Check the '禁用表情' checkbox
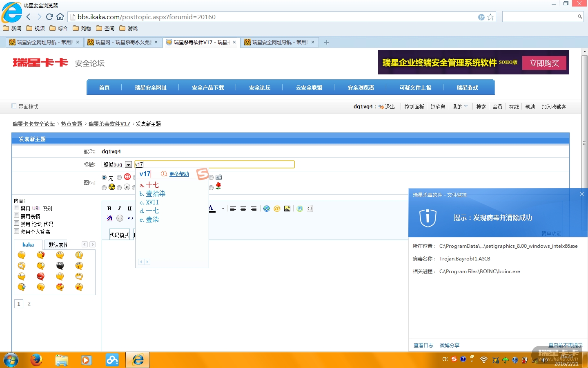This screenshot has height=368, width=588. click(x=17, y=215)
